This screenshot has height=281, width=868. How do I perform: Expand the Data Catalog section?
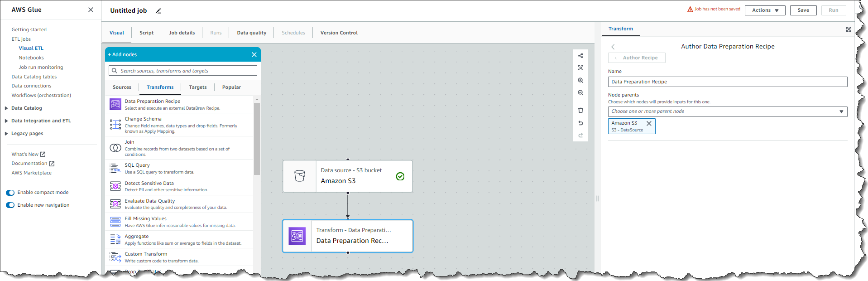point(6,108)
